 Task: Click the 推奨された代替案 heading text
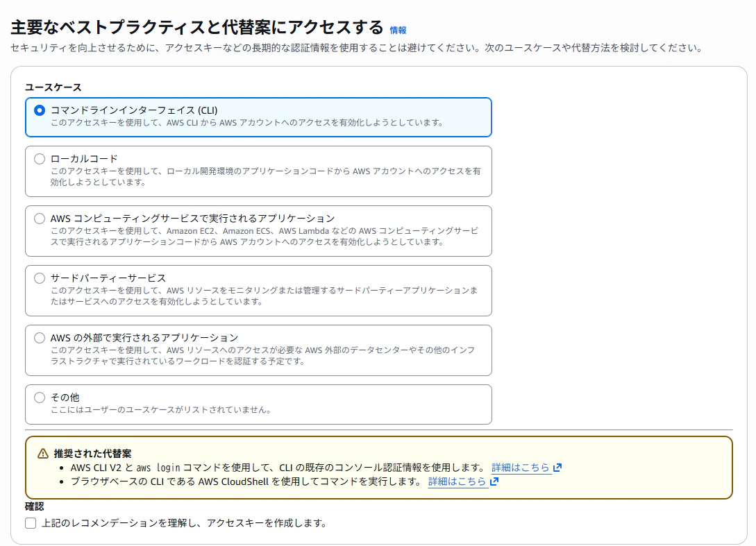pyautogui.click(x=92, y=454)
